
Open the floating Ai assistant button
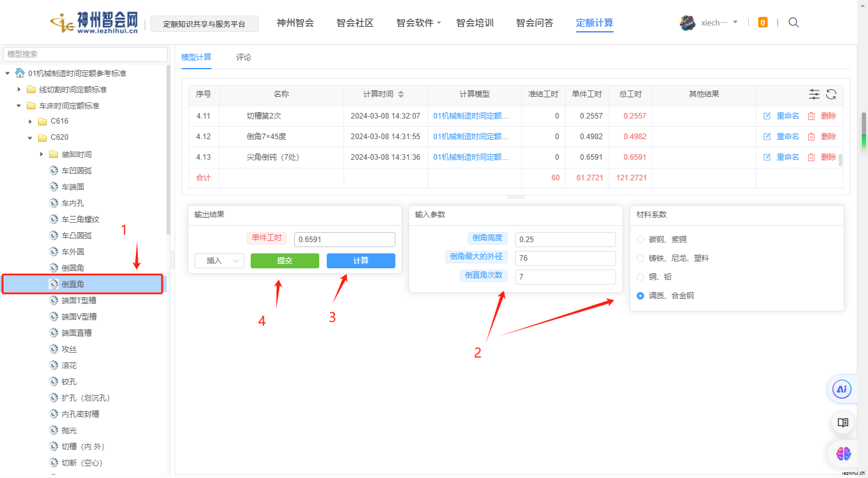842,389
